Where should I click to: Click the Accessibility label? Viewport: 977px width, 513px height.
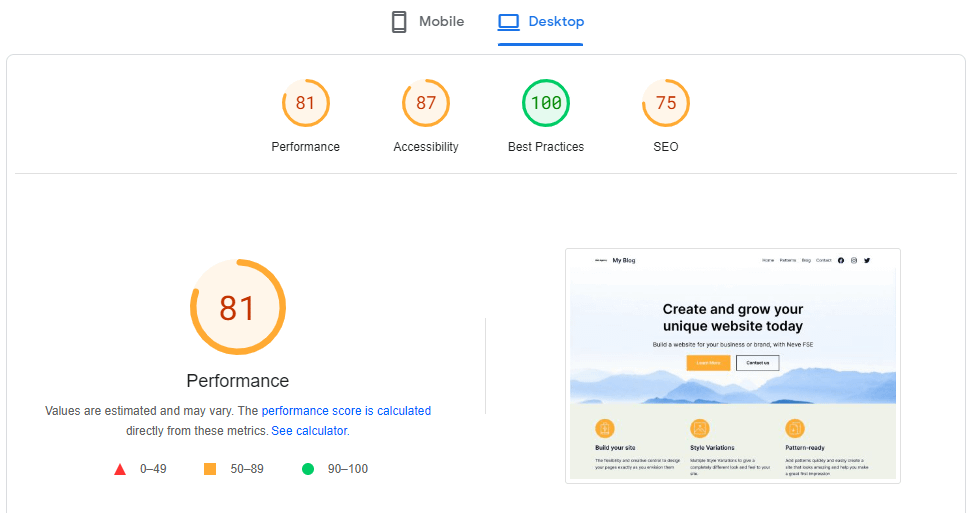click(426, 147)
